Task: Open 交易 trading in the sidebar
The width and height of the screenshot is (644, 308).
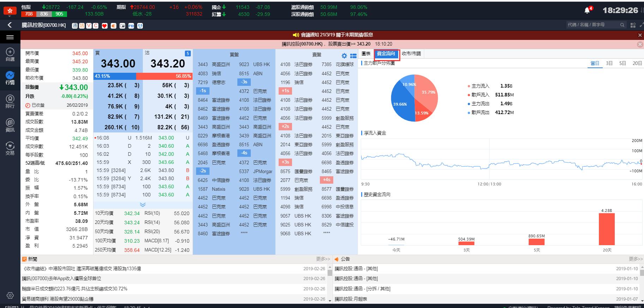Action: (x=10, y=148)
